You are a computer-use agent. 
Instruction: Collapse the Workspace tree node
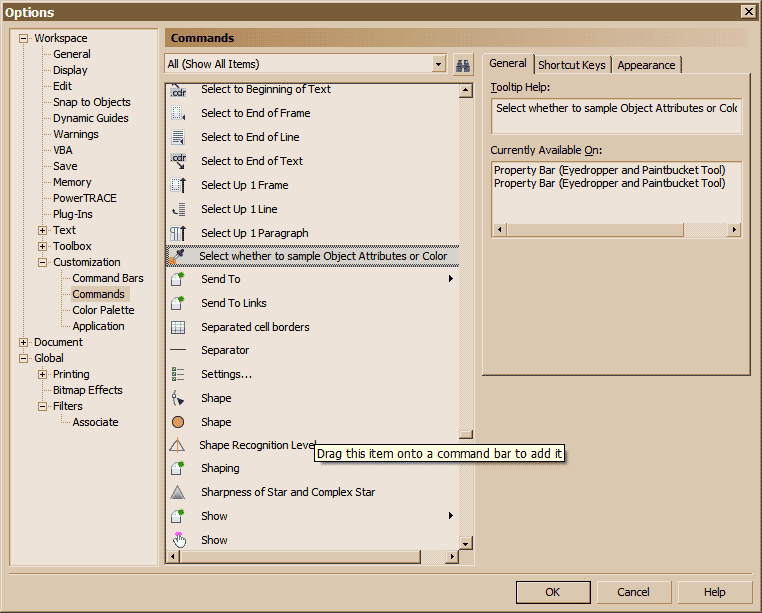(23, 38)
